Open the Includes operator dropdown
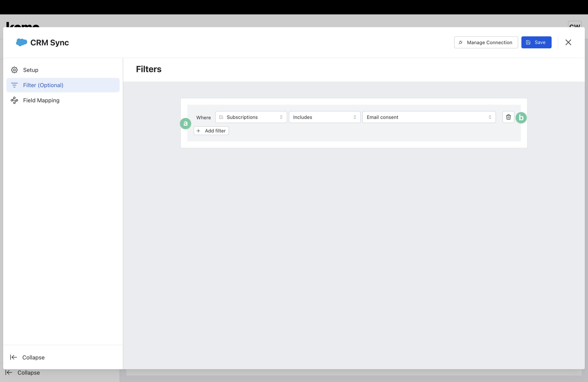This screenshot has width=588, height=382. click(x=324, y=117)
